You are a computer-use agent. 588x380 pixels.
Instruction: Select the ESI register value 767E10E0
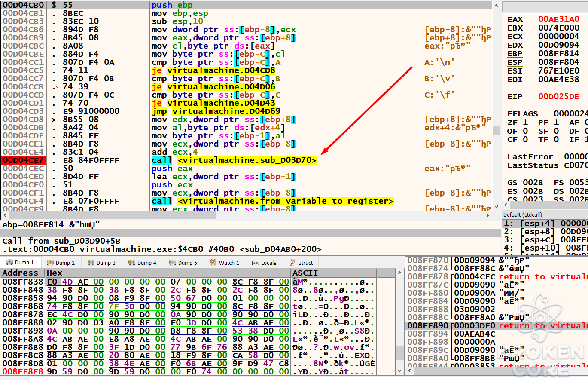559,71
